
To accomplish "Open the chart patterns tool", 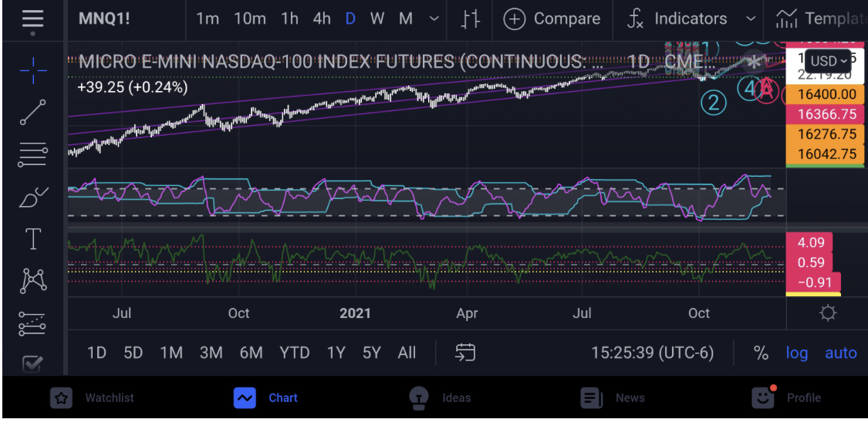I will (x=32, y=281).
